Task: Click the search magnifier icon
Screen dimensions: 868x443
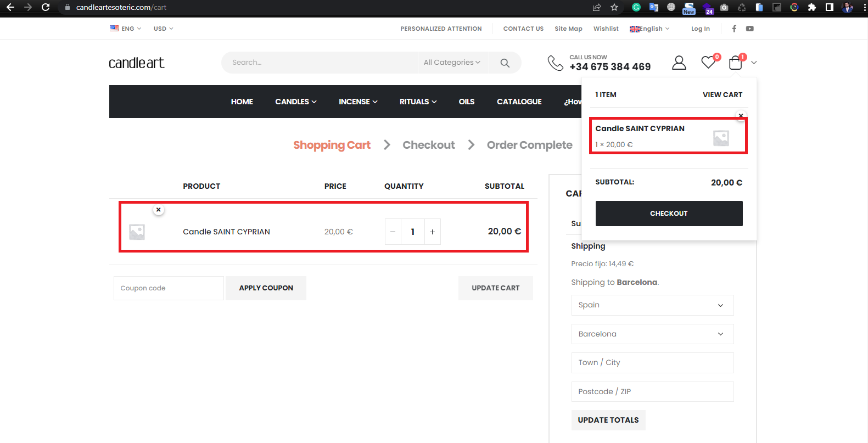Action: (505, 63)
